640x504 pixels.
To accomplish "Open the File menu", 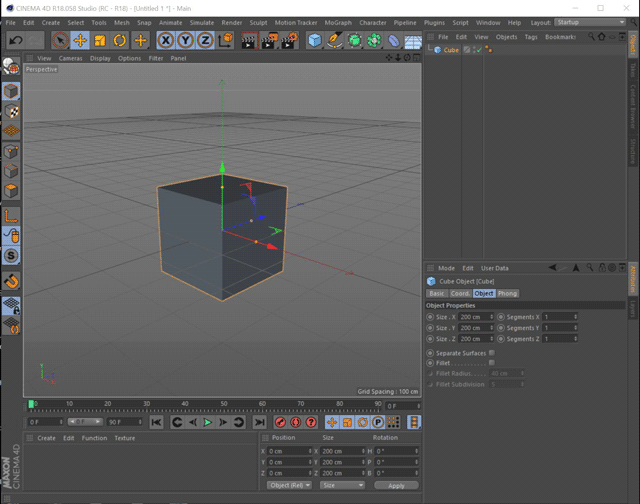I will 10,23.
